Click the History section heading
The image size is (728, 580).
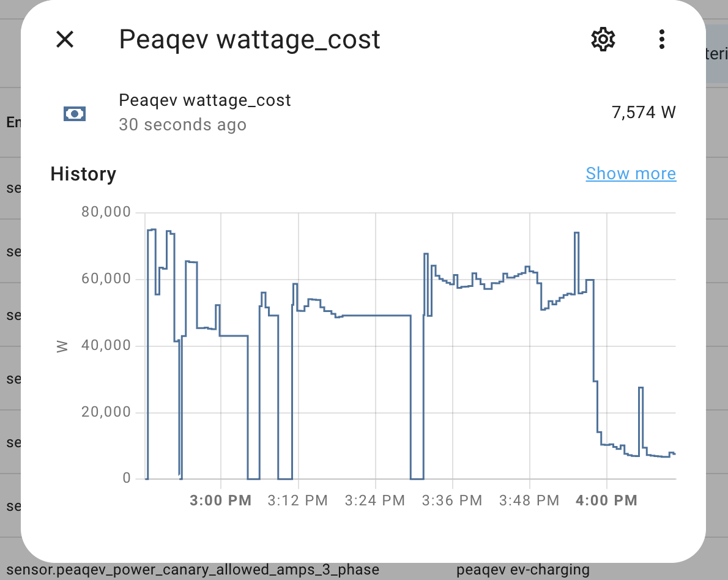click(x=83, y=174)
